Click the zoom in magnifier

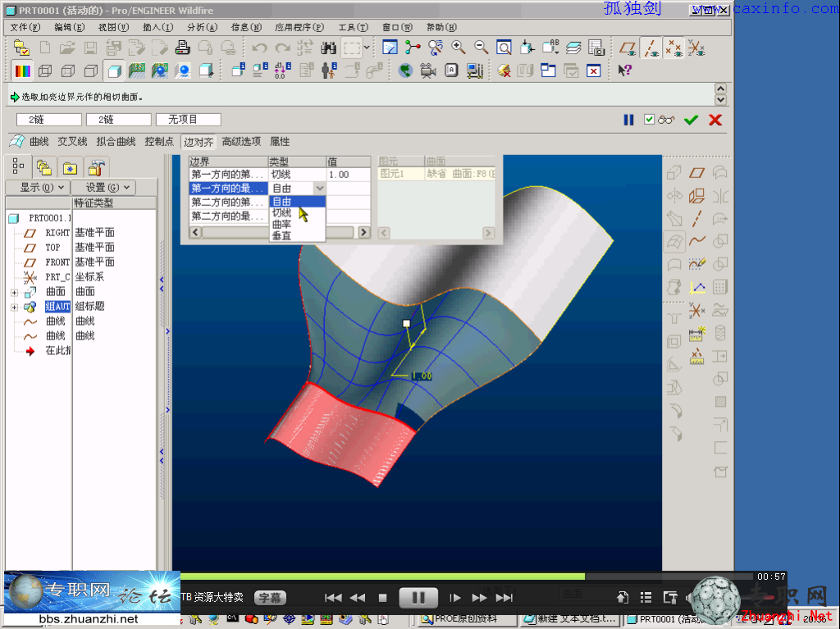[458, 48]
